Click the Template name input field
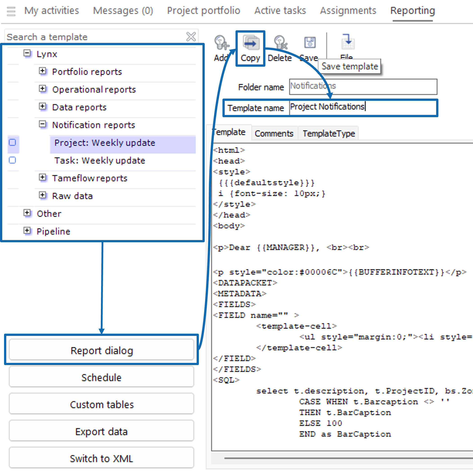 363,107
